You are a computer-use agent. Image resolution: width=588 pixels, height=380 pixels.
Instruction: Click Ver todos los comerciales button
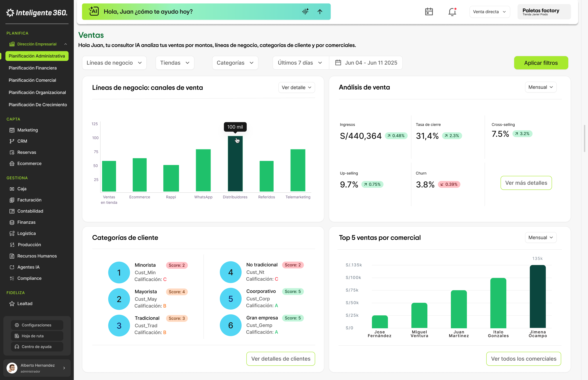pyautogui.click(x=523, y=359)
